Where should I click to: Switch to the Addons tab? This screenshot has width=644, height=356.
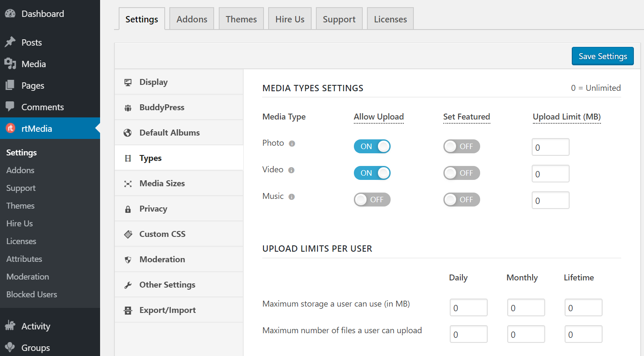pyautogui.click(x=192, y=19)
